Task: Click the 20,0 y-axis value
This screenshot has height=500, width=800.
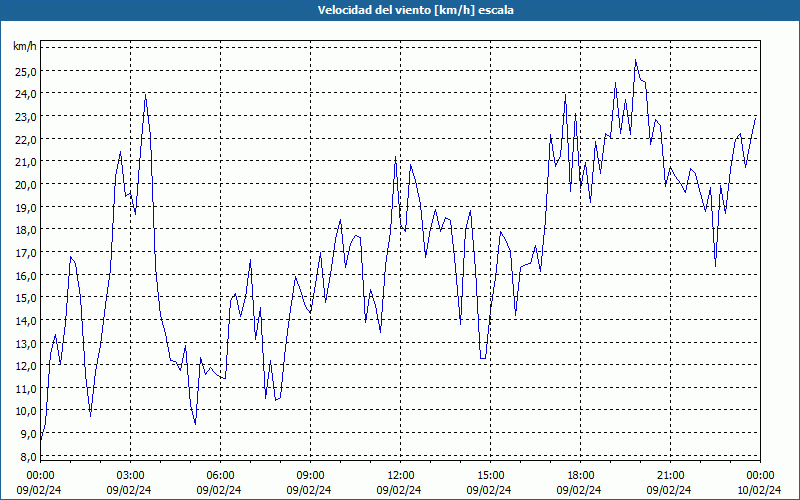Action: (26, 185)
